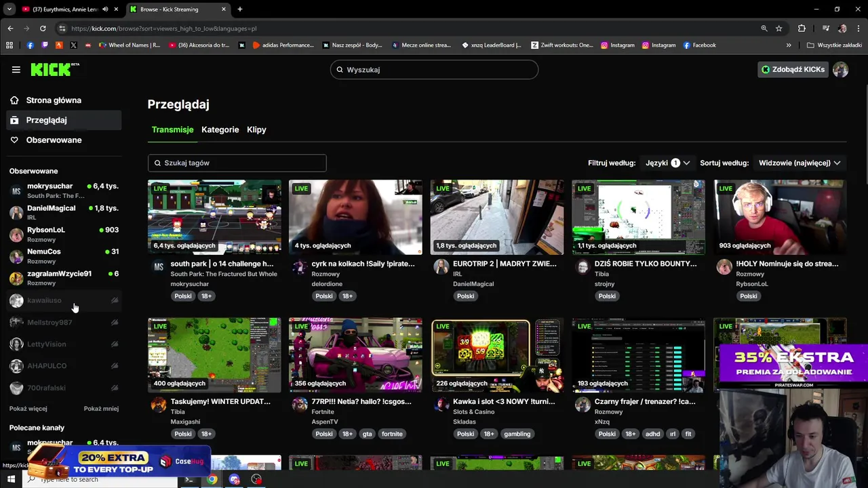Viewport: 868px width, 488px height.
Task: Click the Windows taskbar search box
Action: (98, 479)
